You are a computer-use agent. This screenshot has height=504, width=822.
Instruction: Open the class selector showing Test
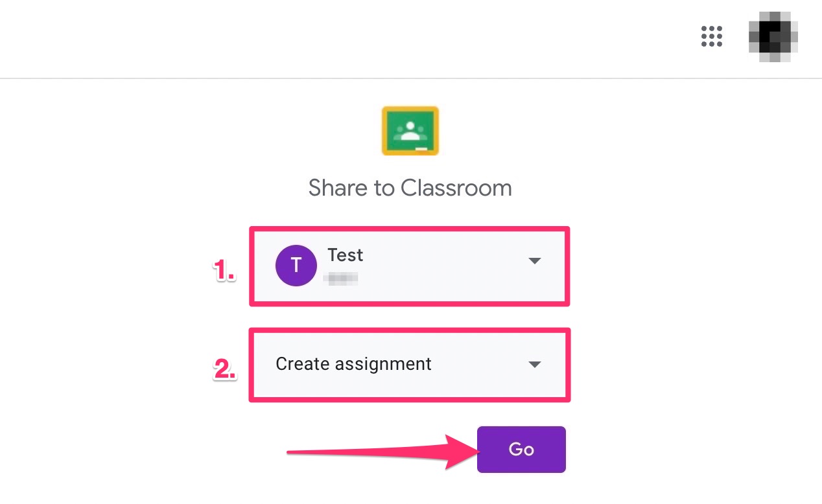pos(410,266)
